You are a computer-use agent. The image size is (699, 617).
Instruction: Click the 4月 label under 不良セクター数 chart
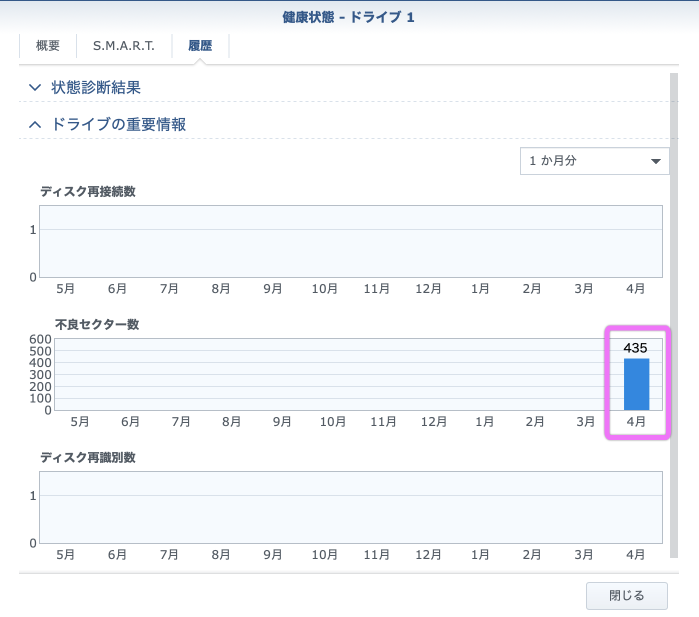coord(636,422)
